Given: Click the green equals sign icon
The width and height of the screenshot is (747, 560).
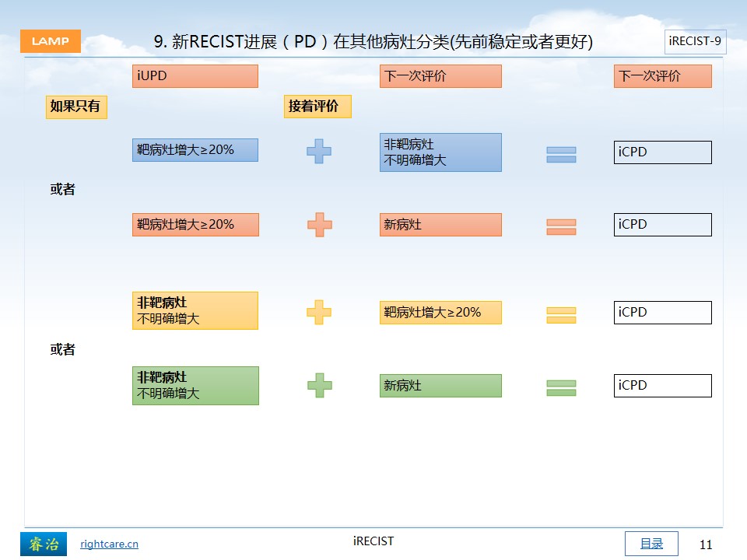Looking at the screenshot, I should (561, 388).
